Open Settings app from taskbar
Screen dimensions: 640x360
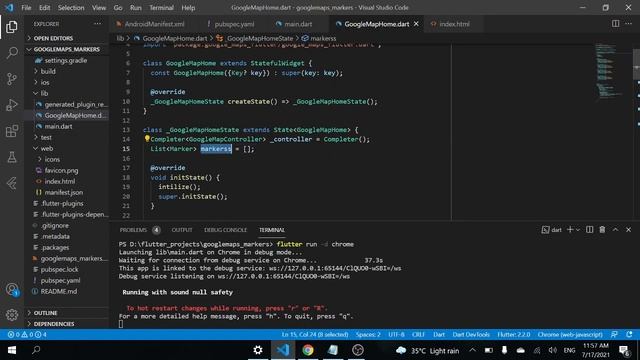point(258,350)
